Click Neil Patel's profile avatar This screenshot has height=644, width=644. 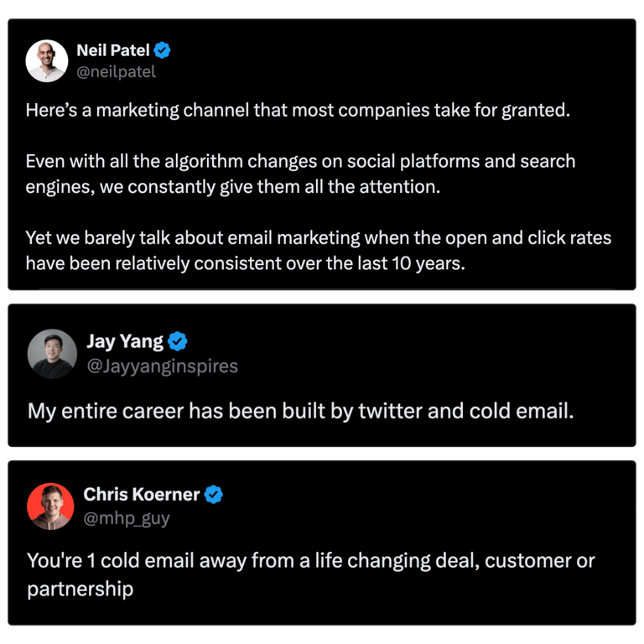47,60
